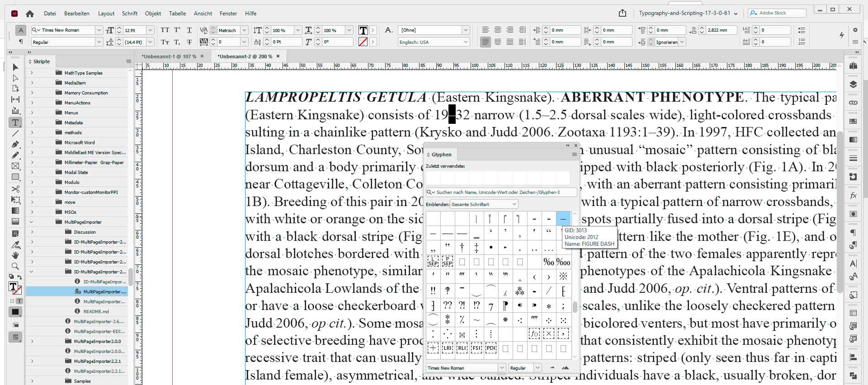868x385 pixels.
Task: Click the InDesign Home icon
Action: [x=30, y=14]
